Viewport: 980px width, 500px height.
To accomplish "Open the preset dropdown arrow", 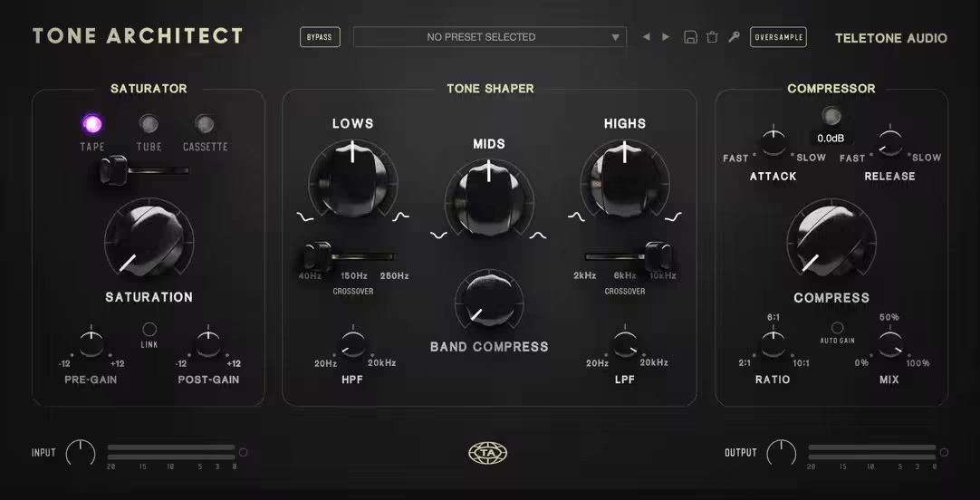I will point(616,37).
